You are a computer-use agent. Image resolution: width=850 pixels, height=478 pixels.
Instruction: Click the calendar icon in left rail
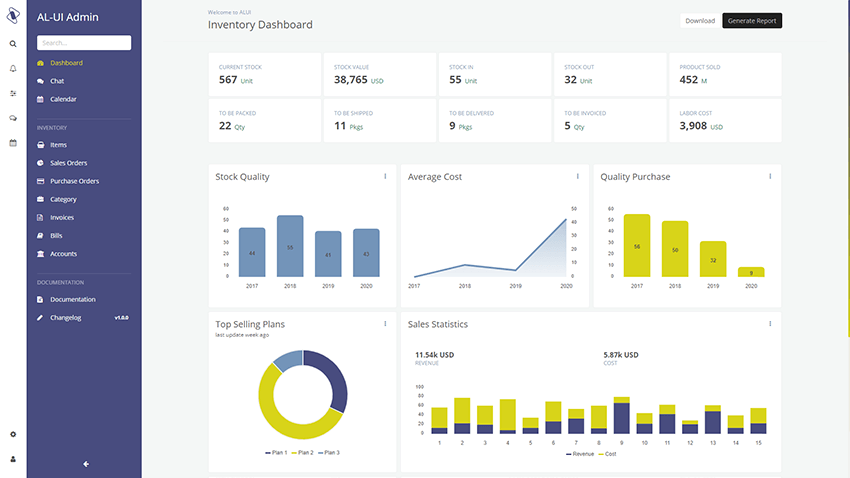13,143
